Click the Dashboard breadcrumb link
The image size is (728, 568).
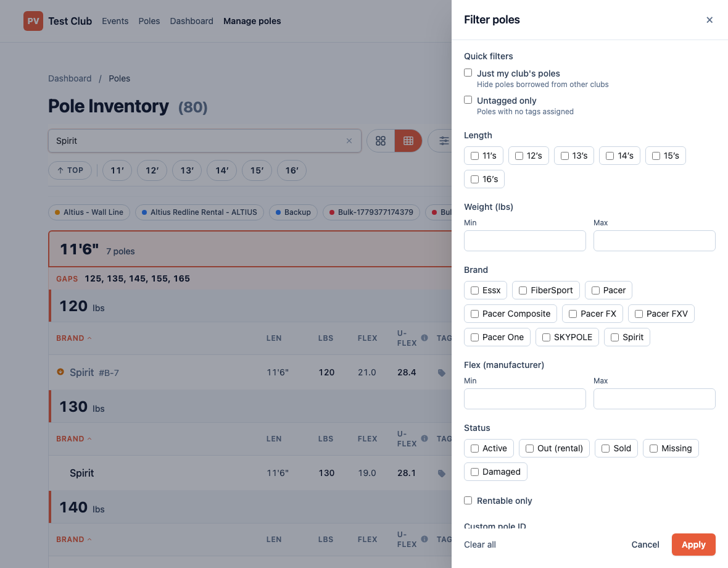coord(70,78)
